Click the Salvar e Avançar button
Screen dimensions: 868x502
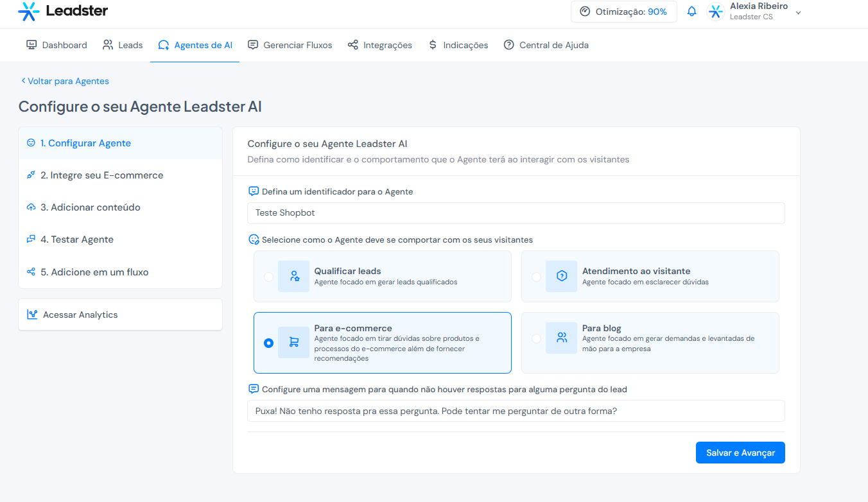tap(740, 453)
